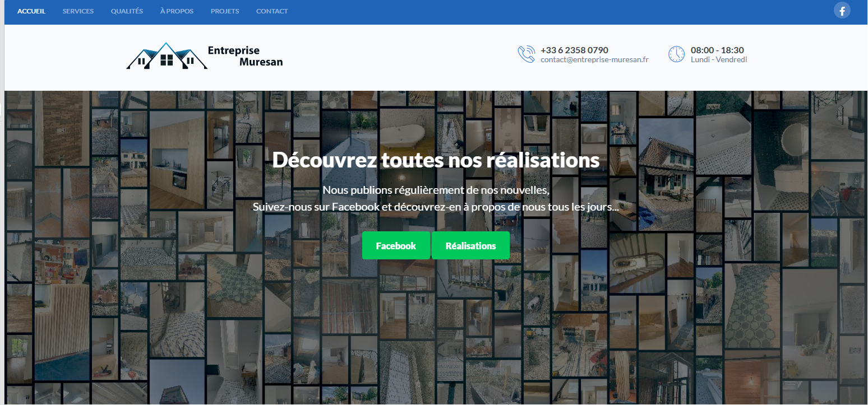Click the clock icon beside opening hours

(x=676, y=54)
